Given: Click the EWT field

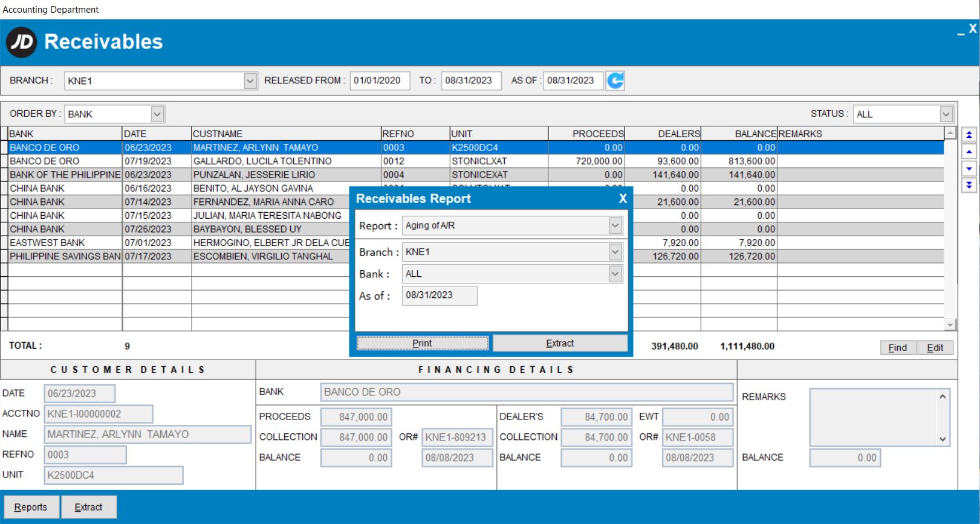Looking at the screenshot, I should click(x=698, y=417).
